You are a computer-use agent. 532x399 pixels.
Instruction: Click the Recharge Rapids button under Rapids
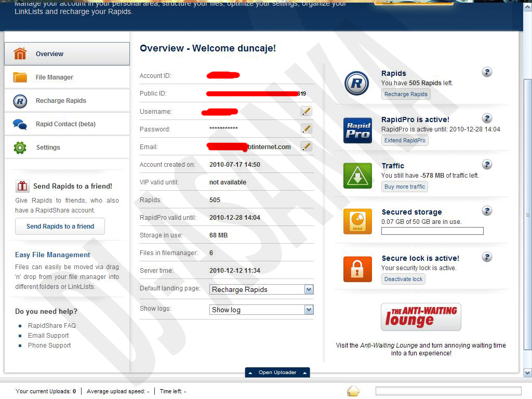(406, 94)
